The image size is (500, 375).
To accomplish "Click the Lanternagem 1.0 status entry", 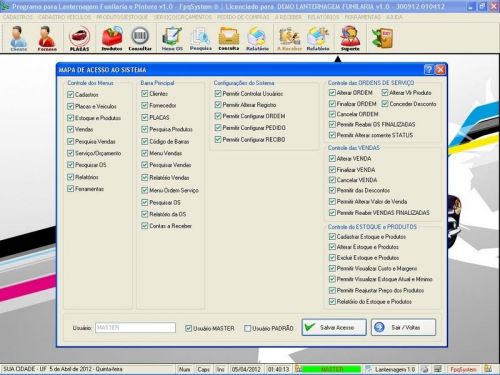I will tap(395, 369).
